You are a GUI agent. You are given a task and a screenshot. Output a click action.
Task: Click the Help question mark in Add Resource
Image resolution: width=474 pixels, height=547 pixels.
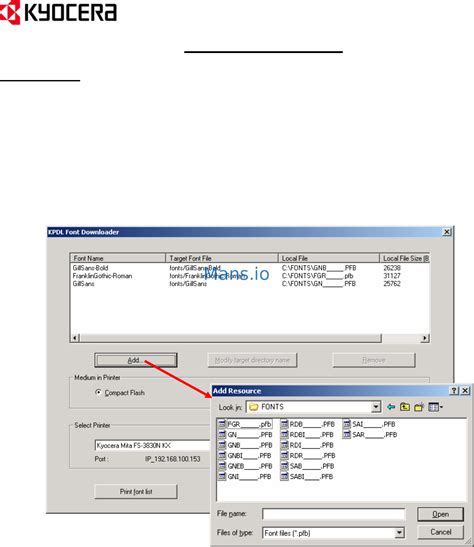point(454,391)
